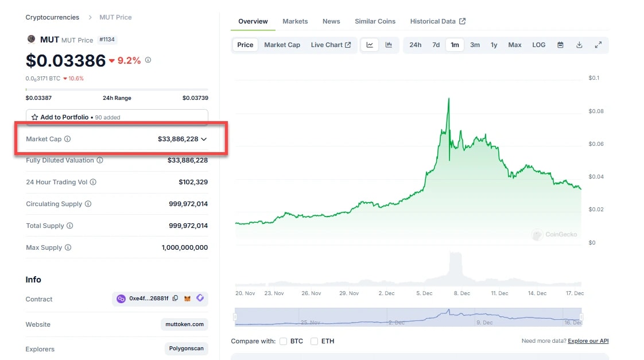Enable the ETH comparison checkbox

(314, 341)
